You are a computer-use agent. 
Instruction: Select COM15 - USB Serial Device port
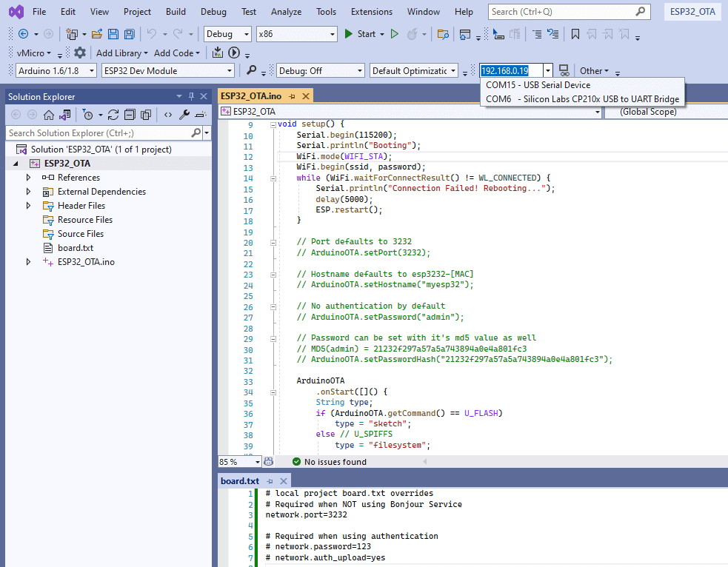pyautogui.click(x=582, y=85)
